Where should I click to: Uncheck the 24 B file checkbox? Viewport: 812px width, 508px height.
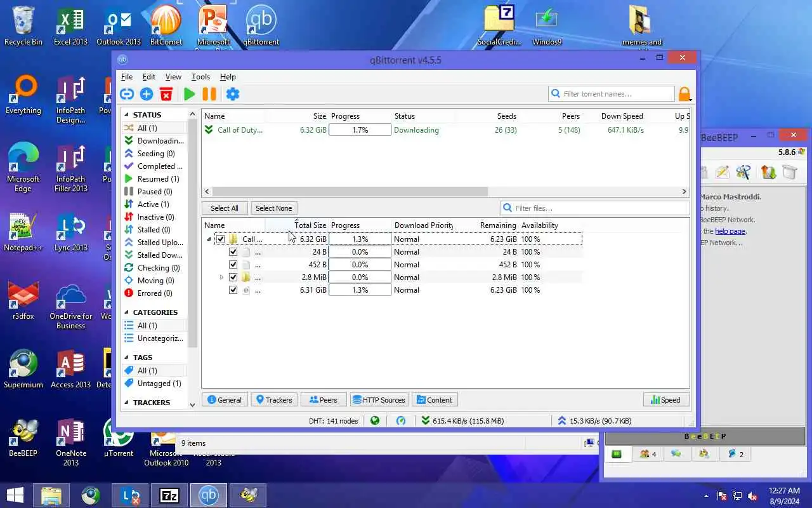click(x=233, y=252)
